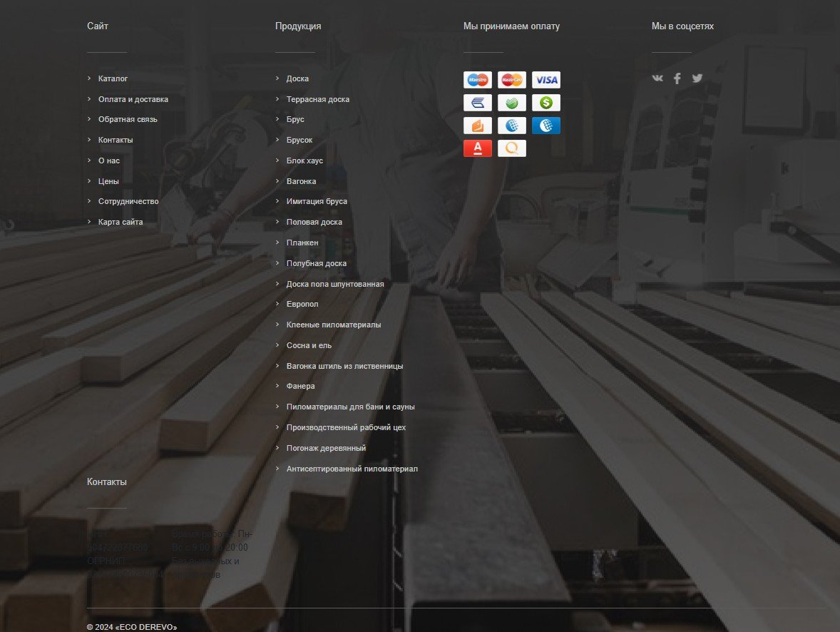Click the Maestro payment icon
Screen dimensions: 840x632
[x=477, y=80]
